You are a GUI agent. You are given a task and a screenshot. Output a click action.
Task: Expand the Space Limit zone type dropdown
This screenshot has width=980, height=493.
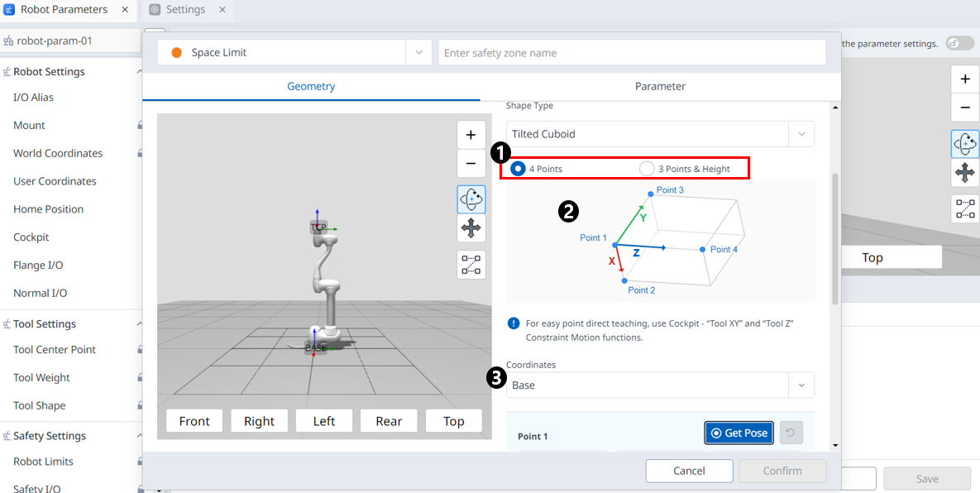[418, 53]
